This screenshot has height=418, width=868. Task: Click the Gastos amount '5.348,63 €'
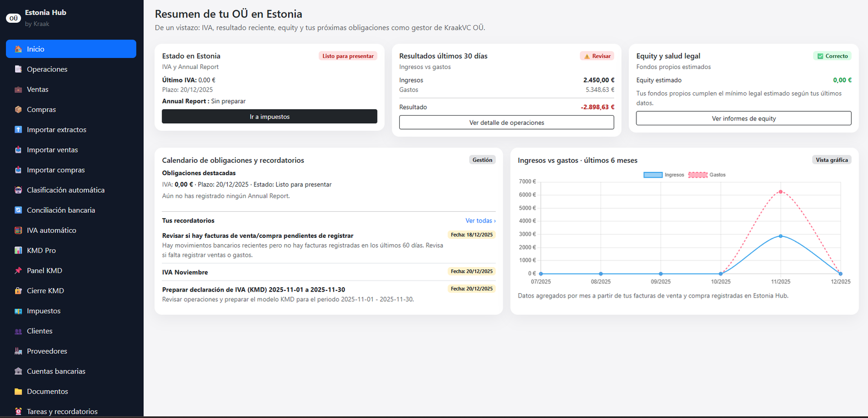tap(600, 90)
